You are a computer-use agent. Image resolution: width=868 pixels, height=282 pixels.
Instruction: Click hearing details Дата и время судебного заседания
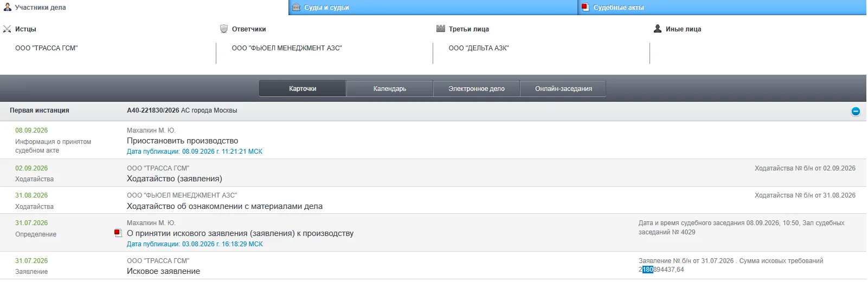[x=742, y=227]
